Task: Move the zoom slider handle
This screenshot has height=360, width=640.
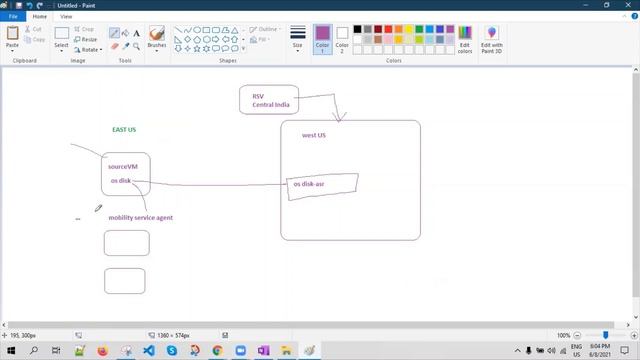Action: coord(606,335)
